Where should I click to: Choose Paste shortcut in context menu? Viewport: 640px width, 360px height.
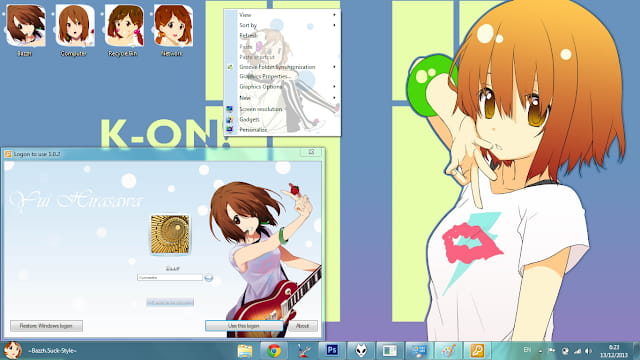(257, 57)
